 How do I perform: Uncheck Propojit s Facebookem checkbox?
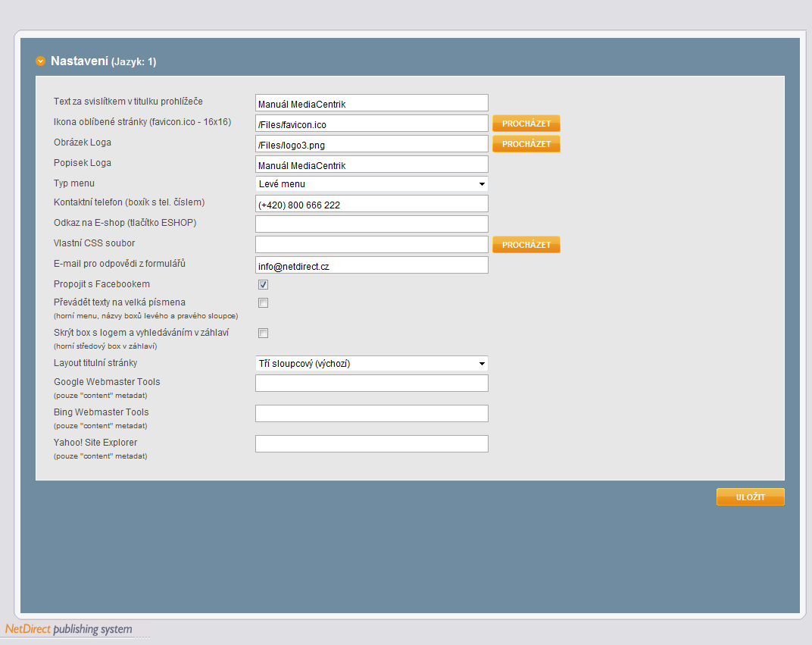(263, 284)
